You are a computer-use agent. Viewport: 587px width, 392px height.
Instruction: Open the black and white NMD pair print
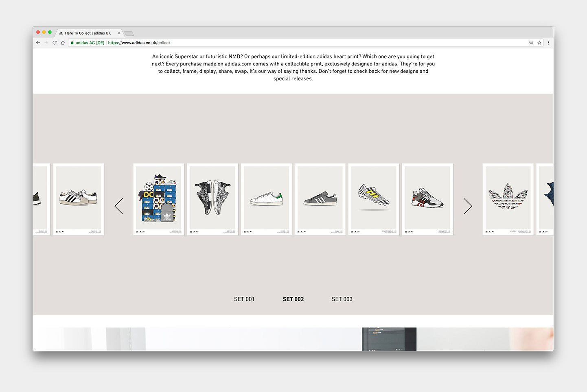tap(212, 199)
